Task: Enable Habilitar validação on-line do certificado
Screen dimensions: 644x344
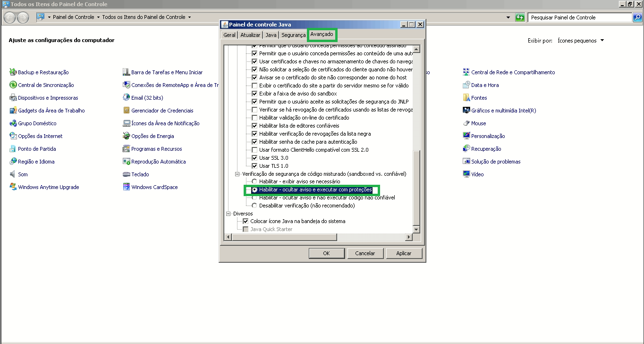Action: pos(255,118)
